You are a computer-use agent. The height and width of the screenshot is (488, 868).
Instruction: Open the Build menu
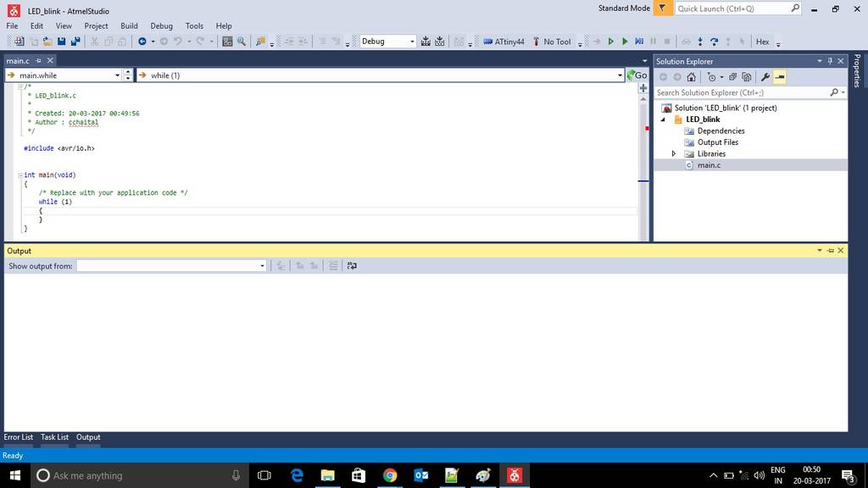[x=129, y=26]
